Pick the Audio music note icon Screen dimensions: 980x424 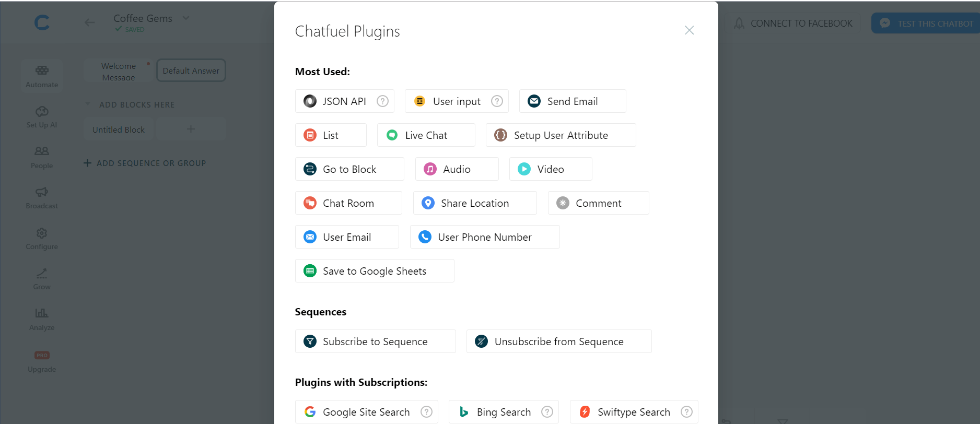(430, 169)
